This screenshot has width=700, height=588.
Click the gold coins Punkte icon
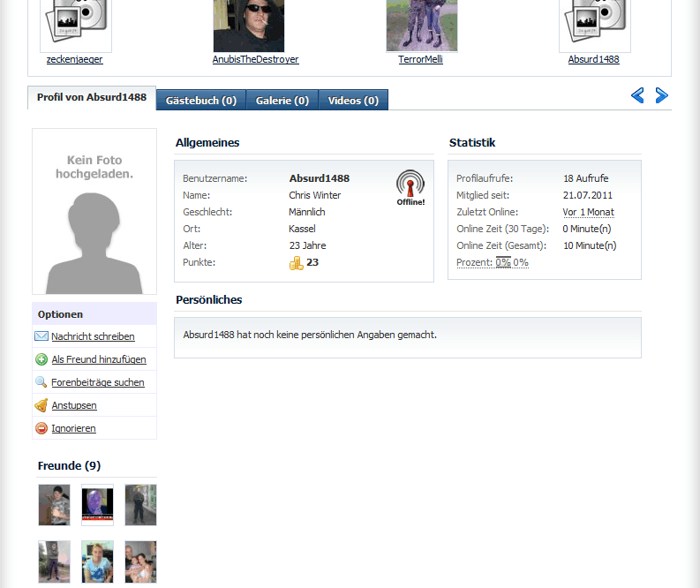click(x=297, y=263)
